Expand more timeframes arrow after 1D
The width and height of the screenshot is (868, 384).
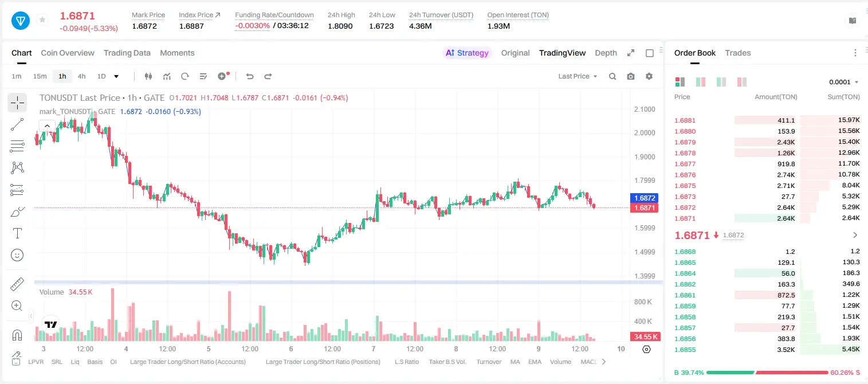click(x=116, y=76)
